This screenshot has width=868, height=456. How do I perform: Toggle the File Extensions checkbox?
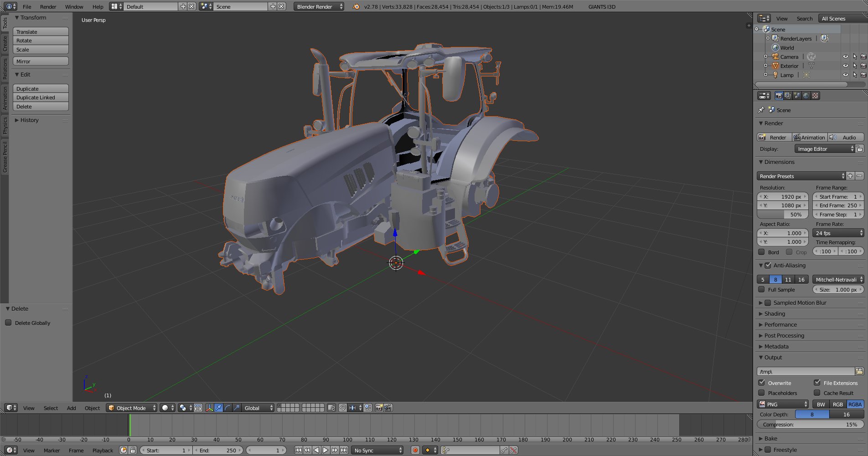click(x=817, y=383)
